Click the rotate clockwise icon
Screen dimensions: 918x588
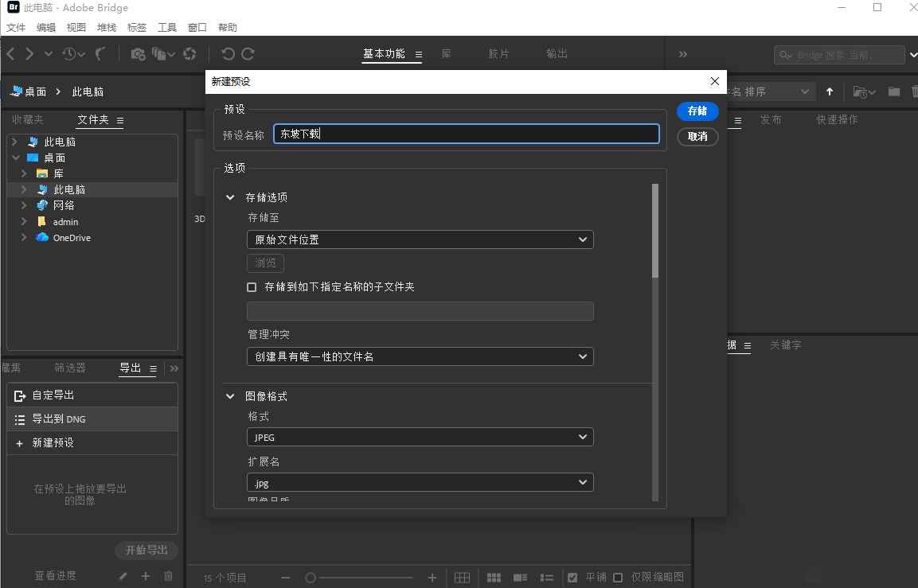pyautogui.click(x=248, y=54)
